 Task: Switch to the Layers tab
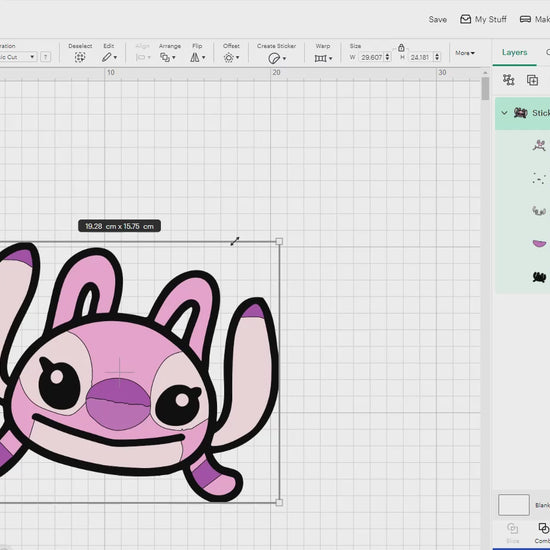tap(514, 52)
